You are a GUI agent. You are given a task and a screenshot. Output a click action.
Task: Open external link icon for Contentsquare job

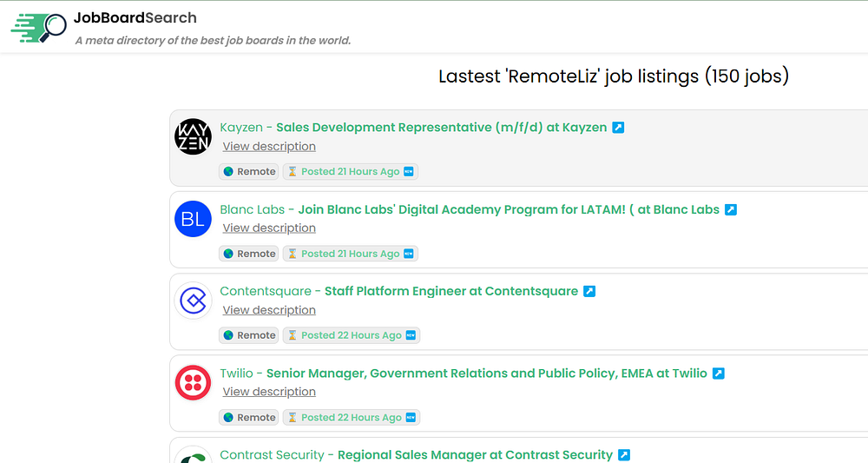589,291
